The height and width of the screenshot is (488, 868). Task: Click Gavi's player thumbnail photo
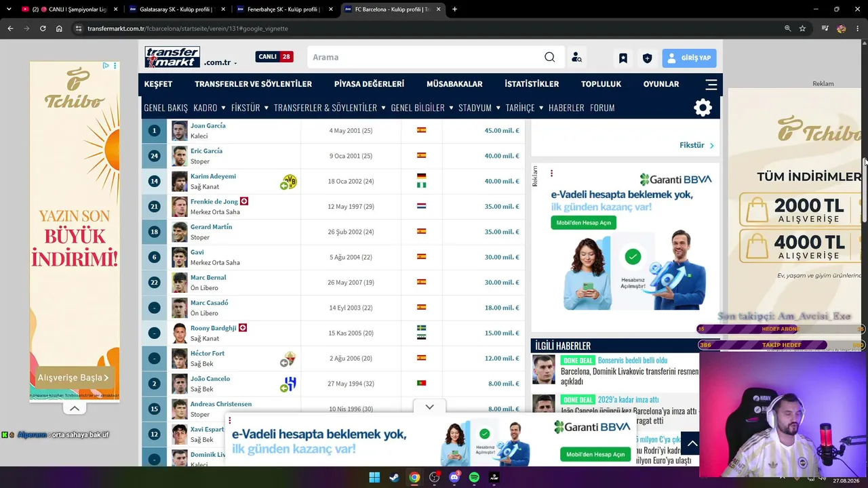(x=179, y=257)
